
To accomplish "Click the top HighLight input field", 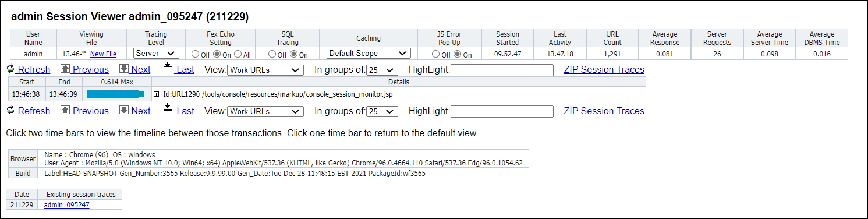I will tap(502, 70).
